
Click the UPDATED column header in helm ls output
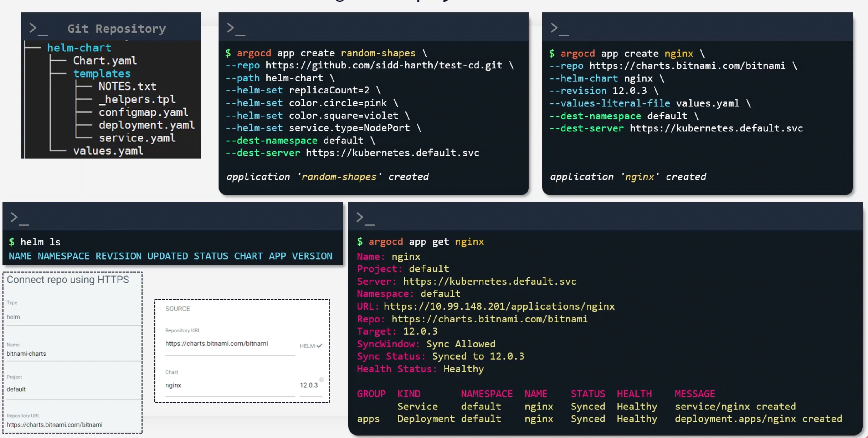168,256
